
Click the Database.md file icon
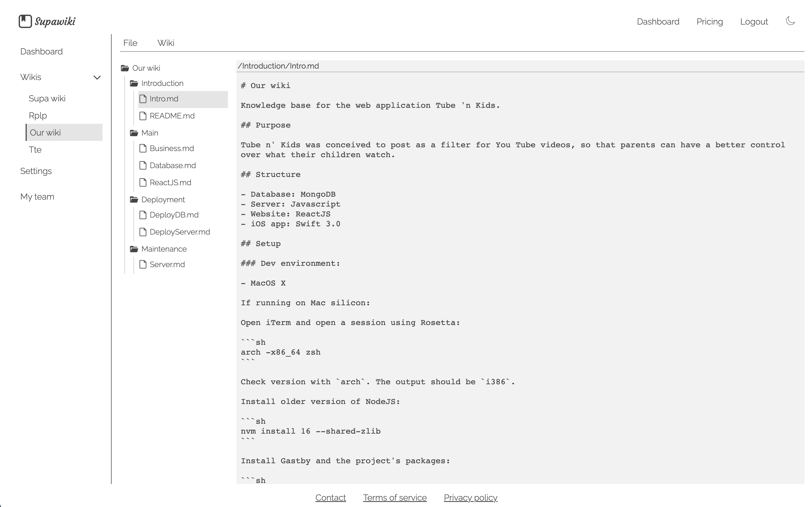tap(143, 166)
